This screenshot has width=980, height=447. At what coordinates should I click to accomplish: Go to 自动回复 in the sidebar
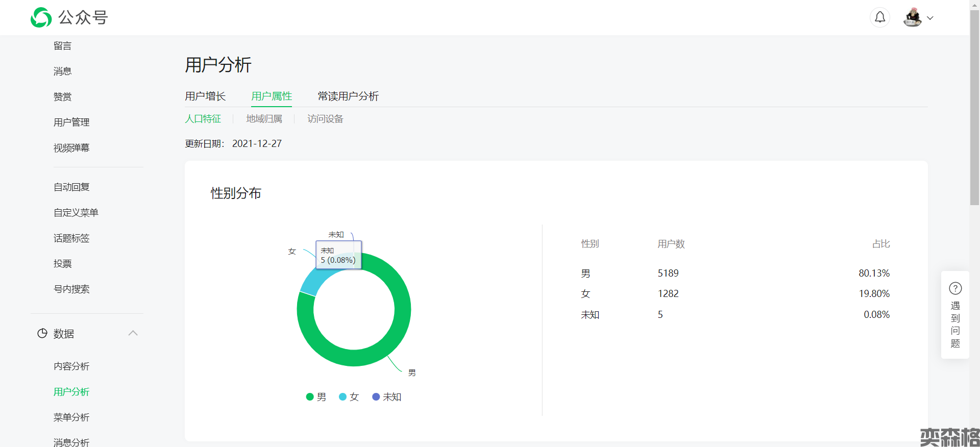click(x=71, y=187)
